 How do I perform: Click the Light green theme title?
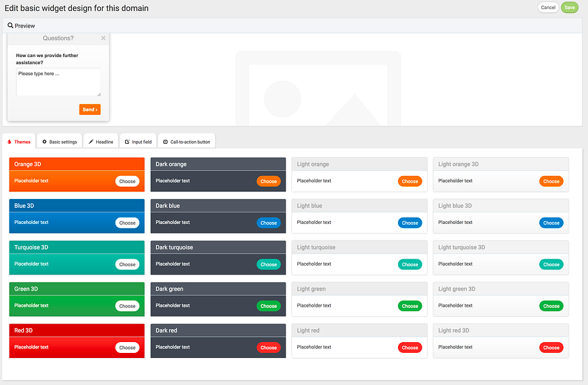(311, 289)
